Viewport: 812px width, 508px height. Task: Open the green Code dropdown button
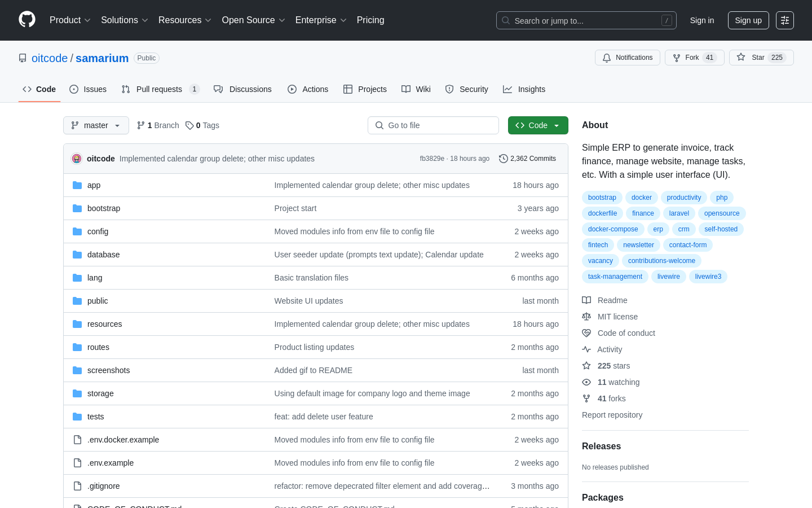[x=538, y=125]
